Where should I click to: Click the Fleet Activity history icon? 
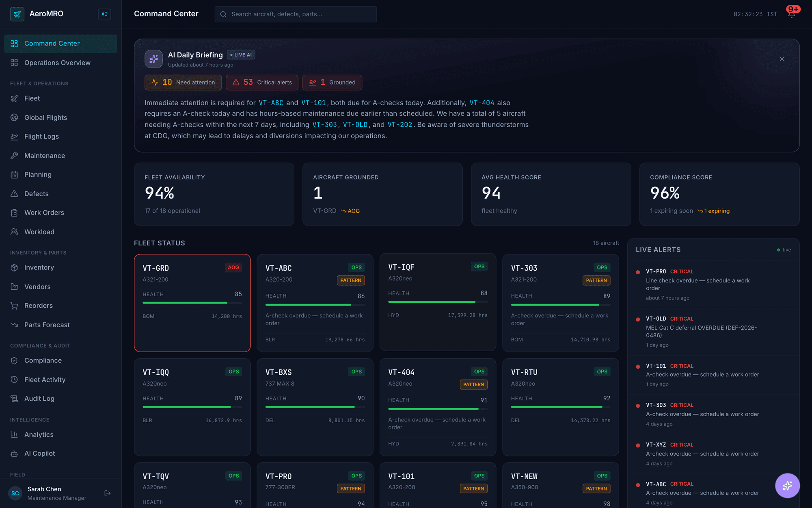[14, 380]
